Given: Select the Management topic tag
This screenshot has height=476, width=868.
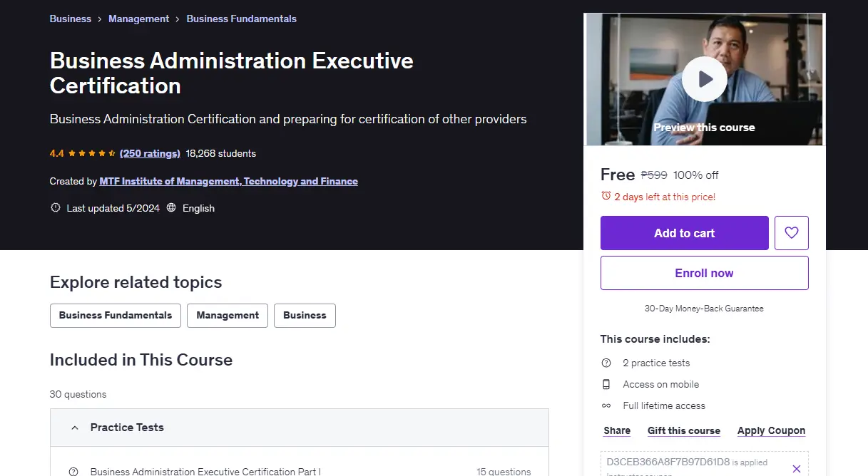Looking at the screenshot, I should click(x=228, y=316).
